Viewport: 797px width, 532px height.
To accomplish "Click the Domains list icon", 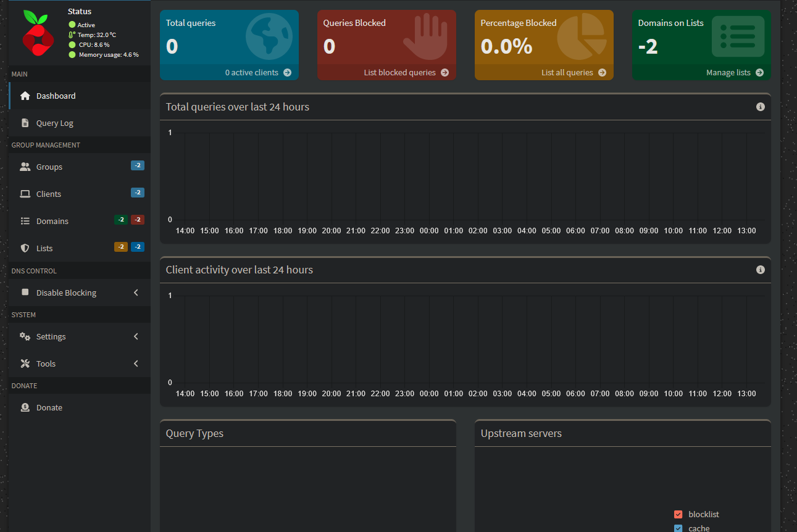I will (25, 221).
